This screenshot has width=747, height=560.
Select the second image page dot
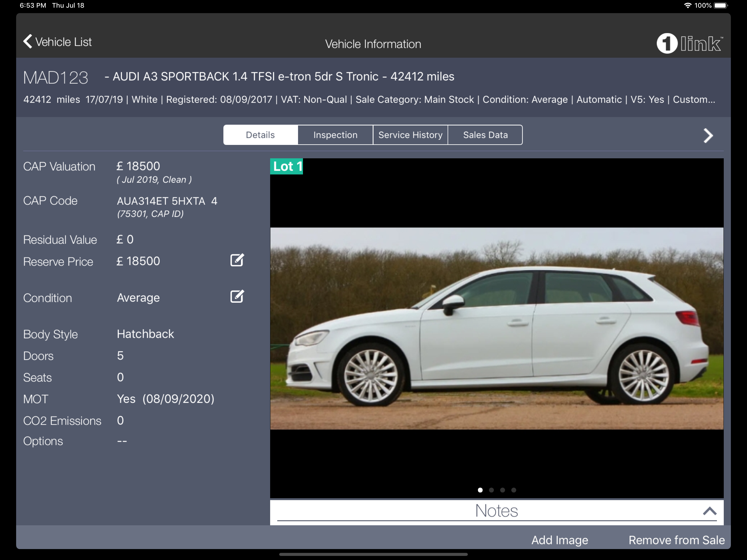pyautogui.click(x=491, y=490)
